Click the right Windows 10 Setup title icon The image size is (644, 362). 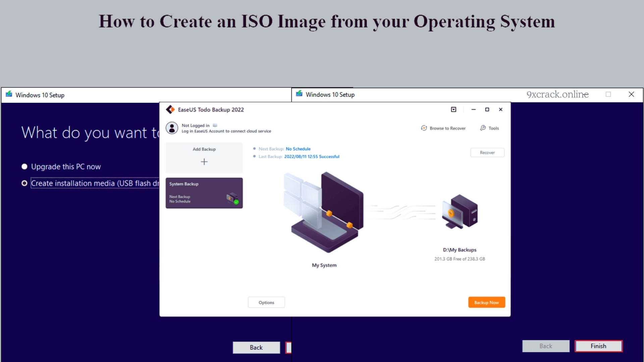pos(299,94)
